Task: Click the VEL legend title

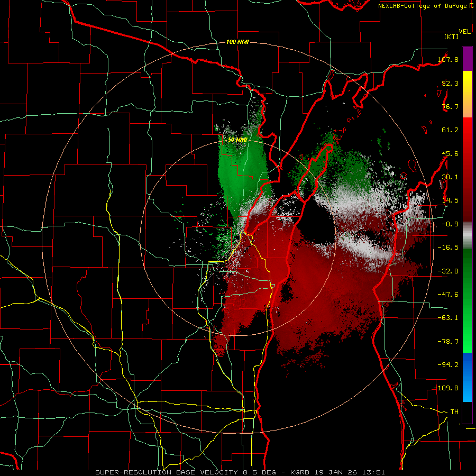Action: (x=464, y=32)
